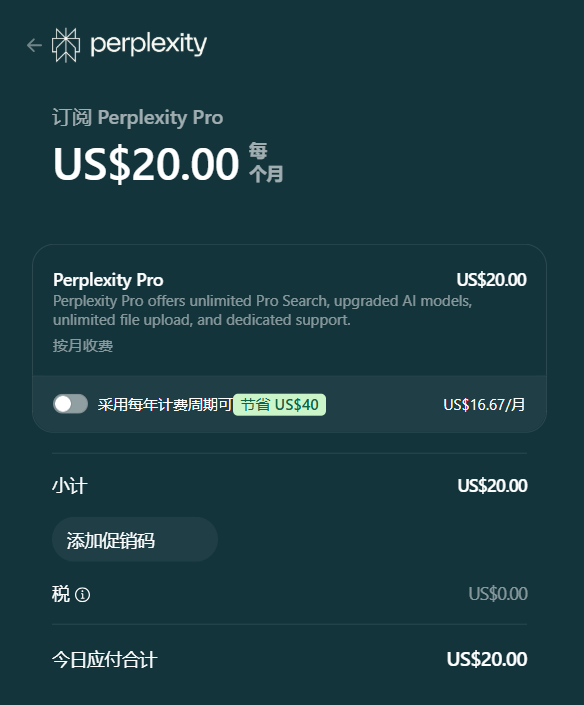
Task: Click the 小计 subtotal label
Action: click(70, 486)
